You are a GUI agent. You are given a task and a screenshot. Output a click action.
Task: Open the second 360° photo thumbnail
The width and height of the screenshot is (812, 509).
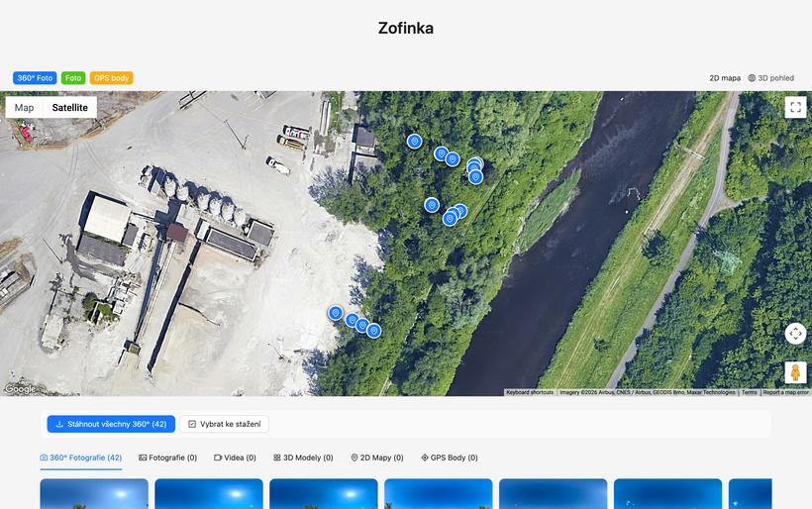click(x=209, y=494)
